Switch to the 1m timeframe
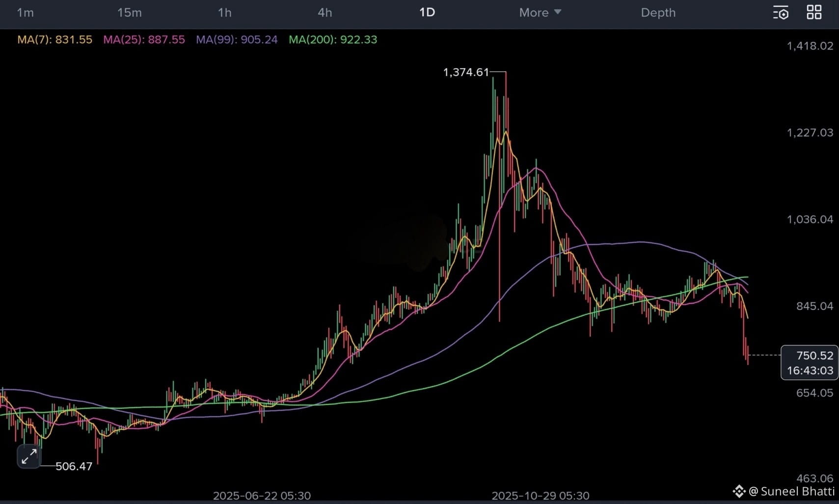Viewport: 839px width, 504px height. tap(26, 13)
